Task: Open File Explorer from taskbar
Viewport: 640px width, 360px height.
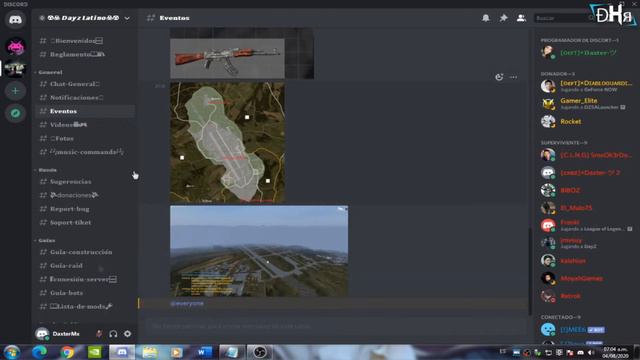Action: (x=149, y=352)
